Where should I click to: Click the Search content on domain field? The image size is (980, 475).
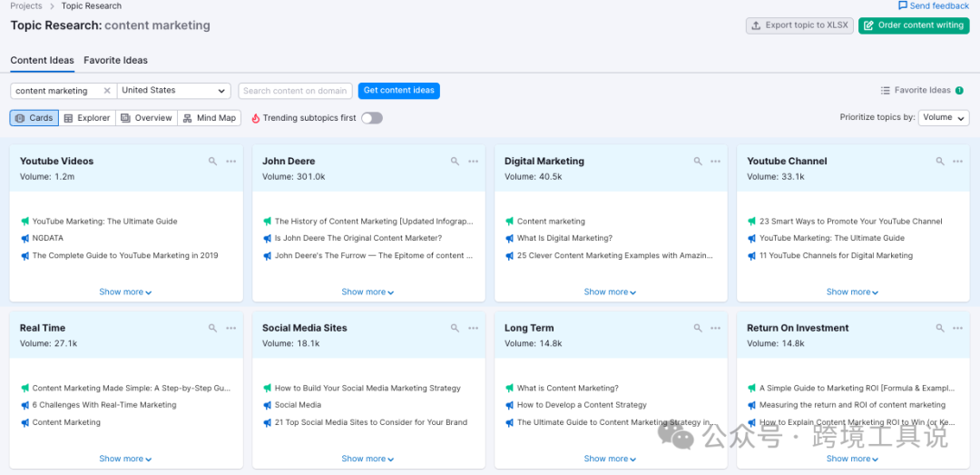click(295, 91)
